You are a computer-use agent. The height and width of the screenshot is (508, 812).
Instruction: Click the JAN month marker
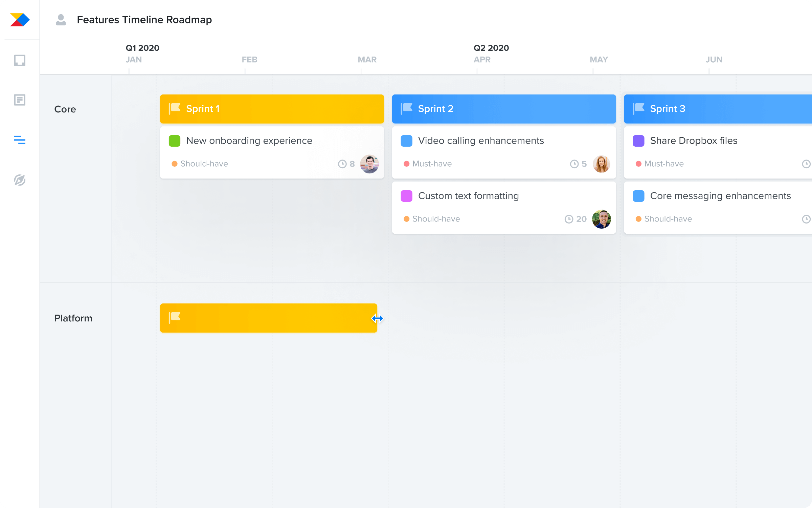coord(134,60)
